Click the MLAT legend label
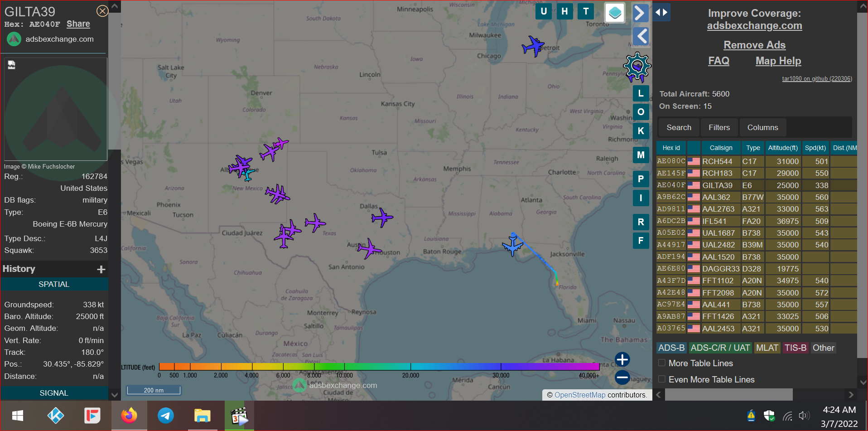Screen dimensions: 868x431 pos(767,348)
